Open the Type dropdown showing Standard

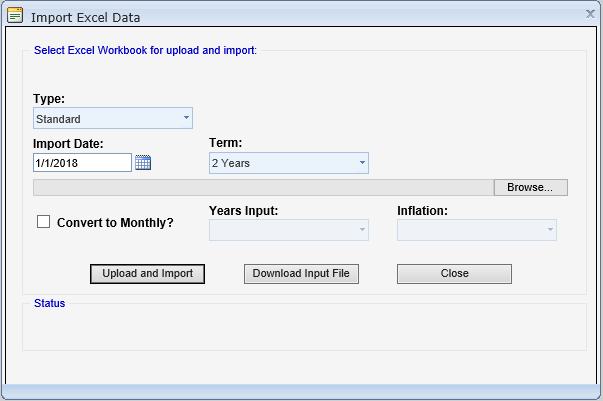click(x=113, y=118)
